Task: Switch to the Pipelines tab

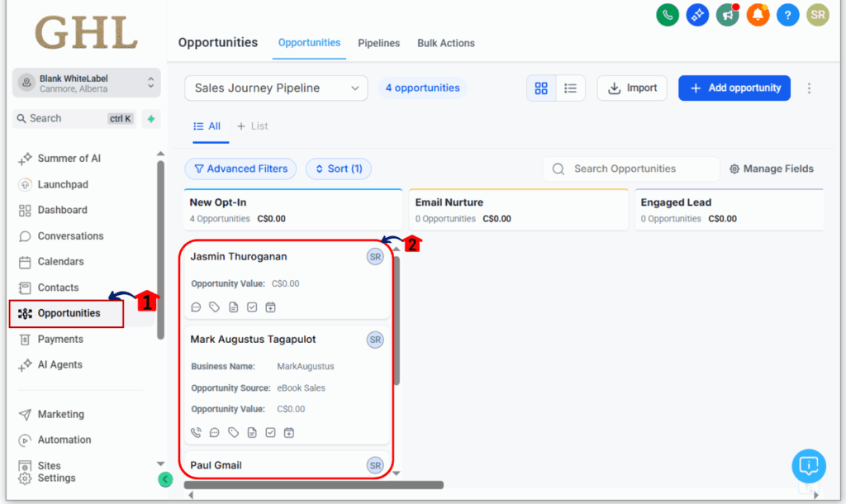Action: click(378, 43)
